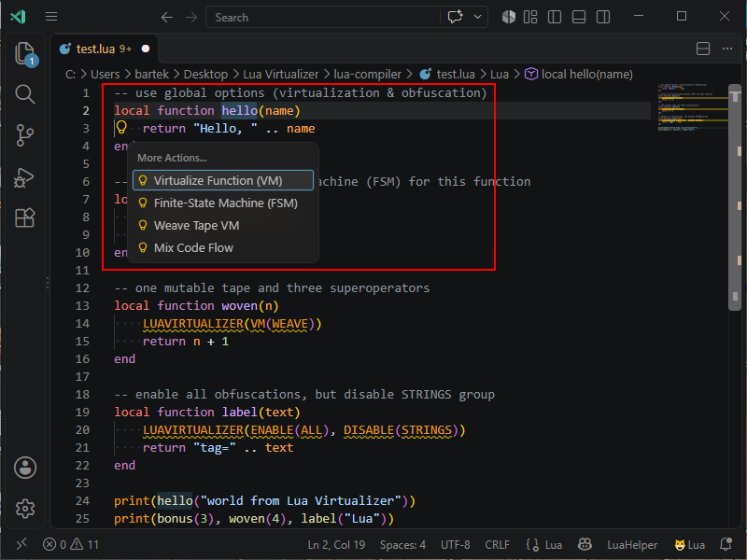The image size is (747, 560).
Task: Toggle the primary side bar
Action: pos(555,17)
